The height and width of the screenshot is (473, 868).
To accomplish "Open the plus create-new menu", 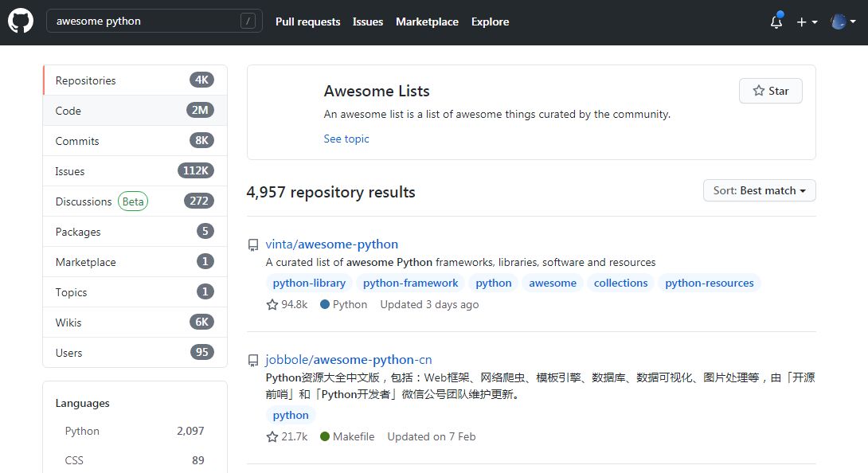I will (x=807, y=21).
